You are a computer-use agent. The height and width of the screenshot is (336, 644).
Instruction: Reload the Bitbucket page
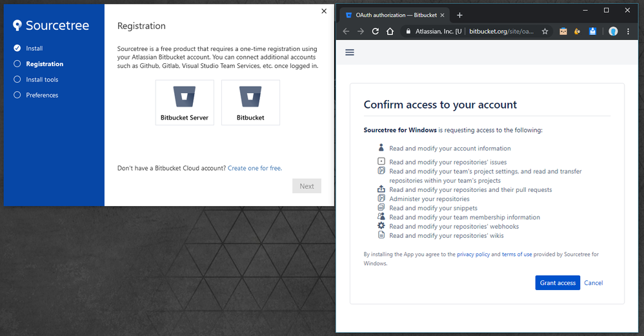tap(376, 31)
